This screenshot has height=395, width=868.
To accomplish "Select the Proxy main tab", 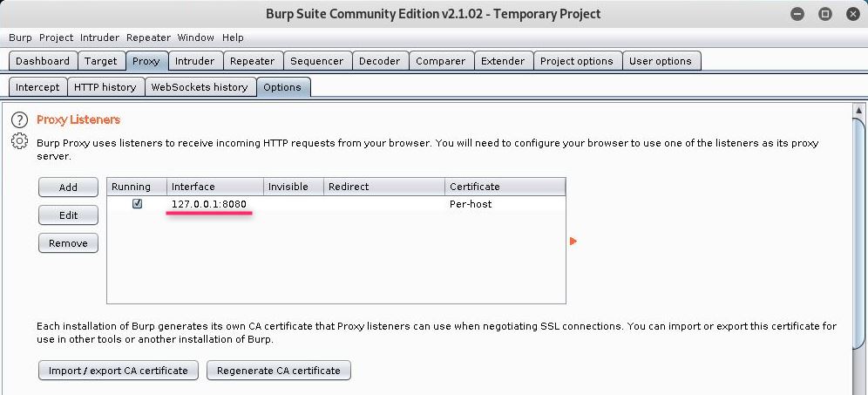I will [146, 61].
